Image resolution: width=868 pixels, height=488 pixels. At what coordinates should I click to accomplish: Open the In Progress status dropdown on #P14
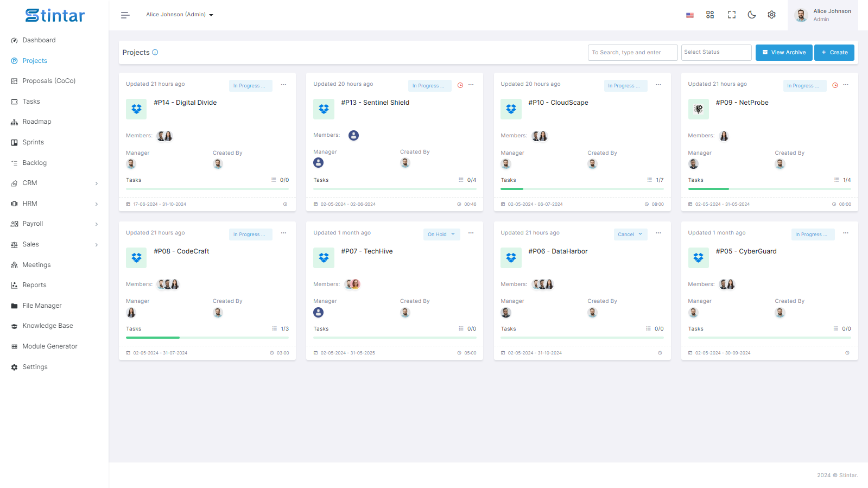[x=250, y=86]
